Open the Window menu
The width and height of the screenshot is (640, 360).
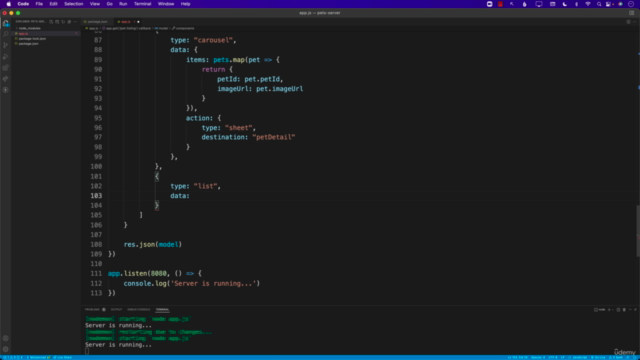(166, 4)
